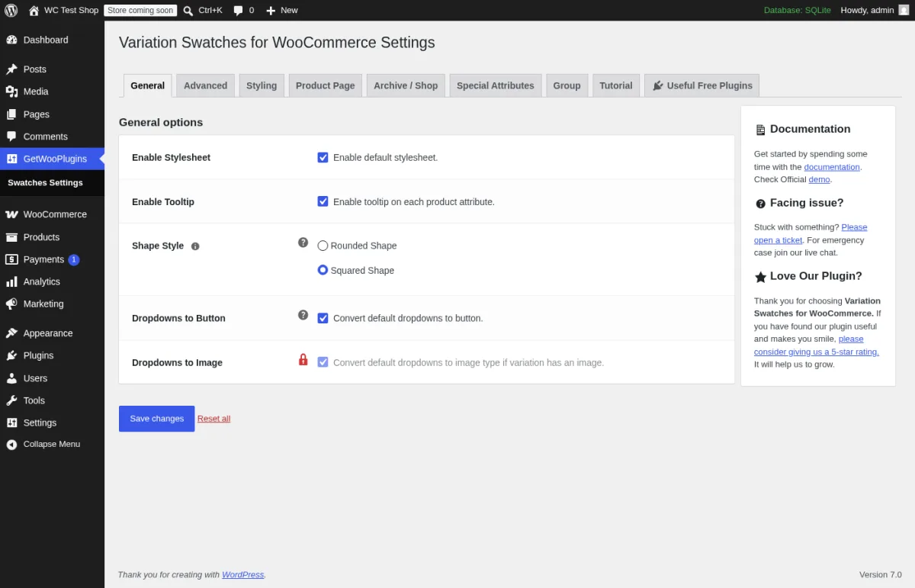Click the Marketing megaphone icon
The height and width of the screenshot is (588, 915).
coord(11,304)
